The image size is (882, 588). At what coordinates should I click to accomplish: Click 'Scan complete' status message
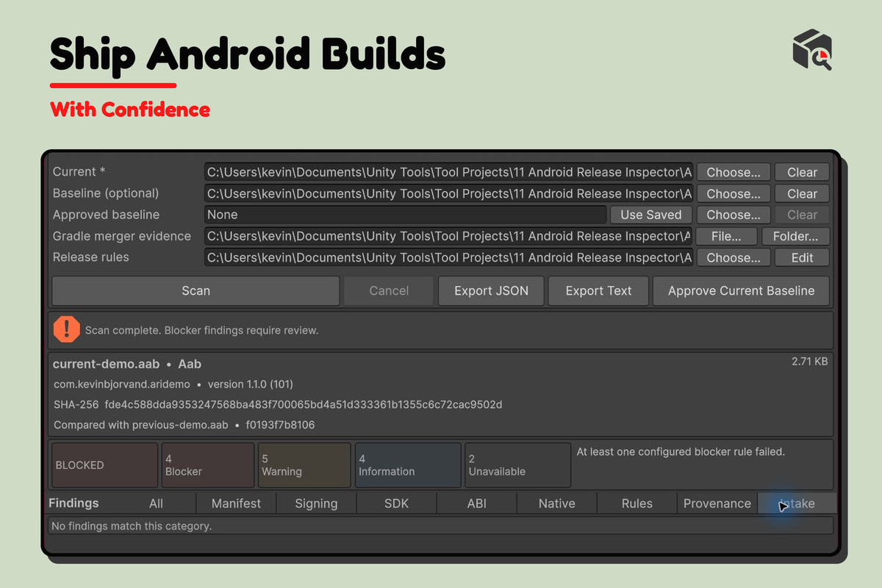pyautogui.click(x=201, y=331)
